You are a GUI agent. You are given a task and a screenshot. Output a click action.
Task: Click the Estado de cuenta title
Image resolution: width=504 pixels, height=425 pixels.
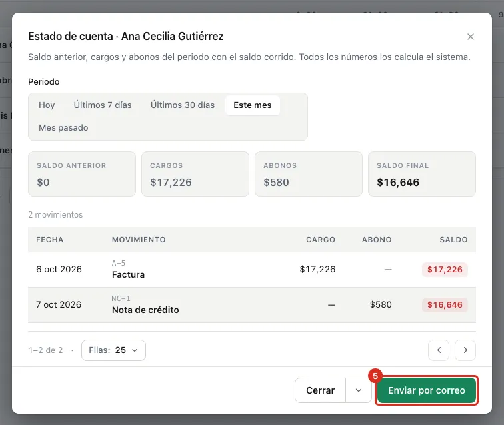tap(126, 36)
